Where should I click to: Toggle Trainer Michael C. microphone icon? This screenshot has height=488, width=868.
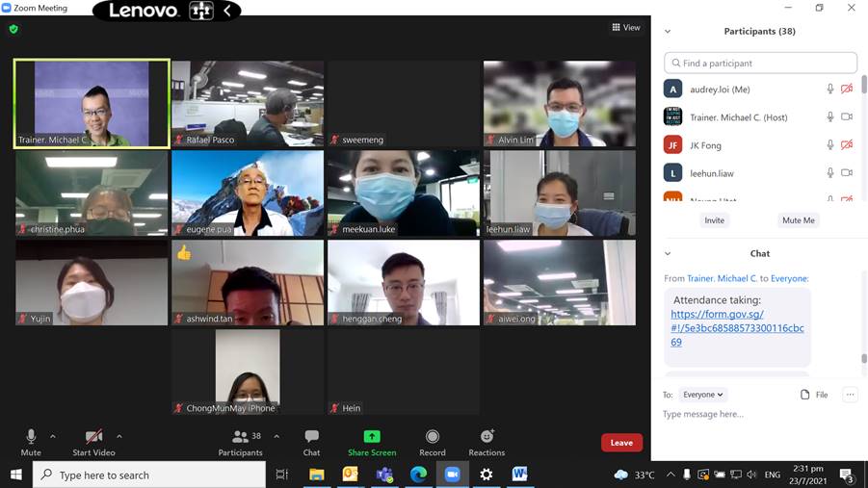click(x=829, y=116)
